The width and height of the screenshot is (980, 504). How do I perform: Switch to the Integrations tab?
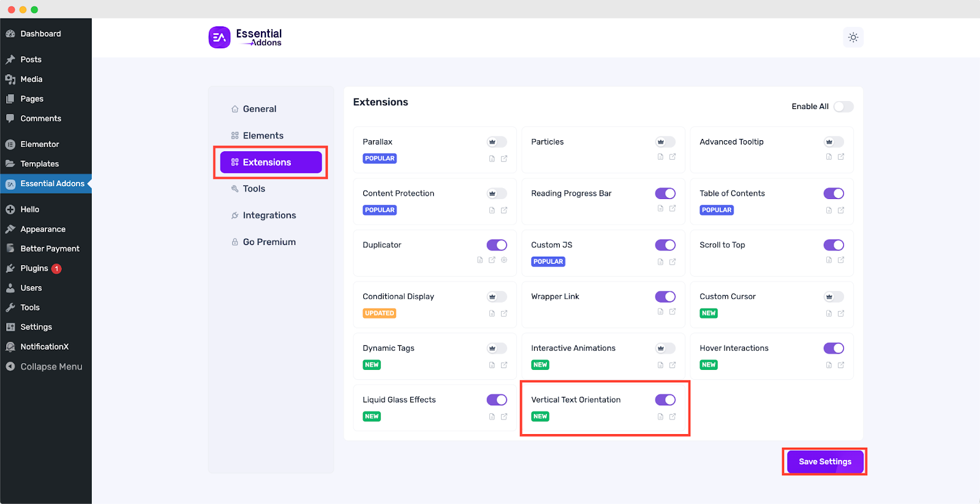click(x=269, y=215)
